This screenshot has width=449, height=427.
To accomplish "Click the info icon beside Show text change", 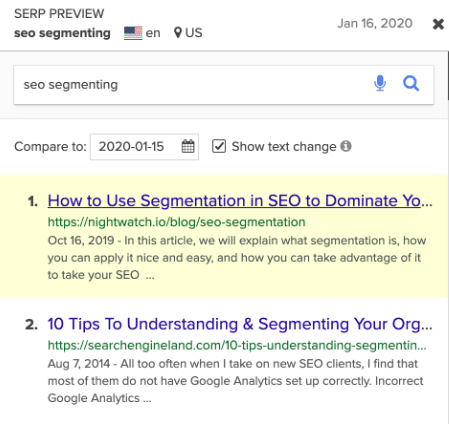I will pos(346,146).
